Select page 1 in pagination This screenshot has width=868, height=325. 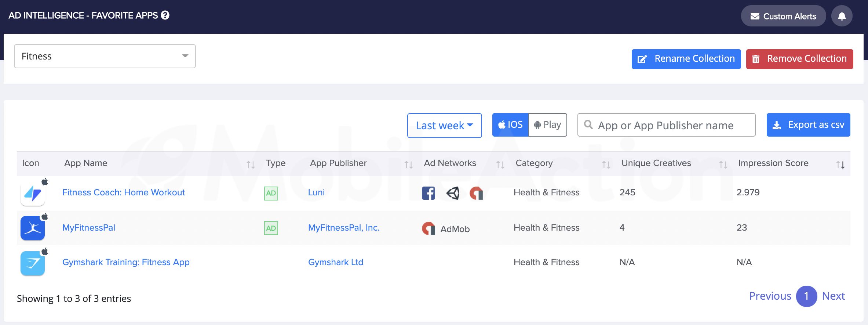click(806, 296)
